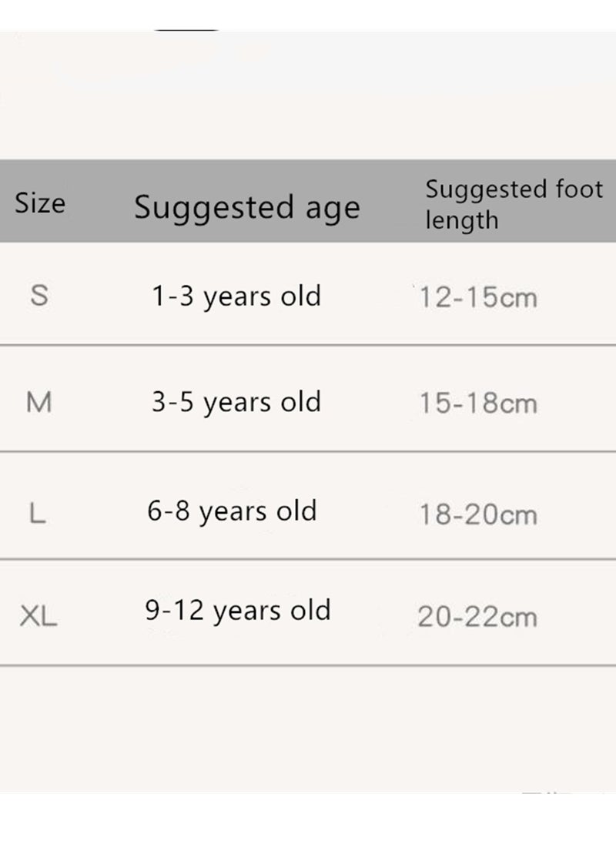The width and height of the screenshot is (616, 844).
Task: Click the 6-8 years old text
Action: [x=232, y=512]
